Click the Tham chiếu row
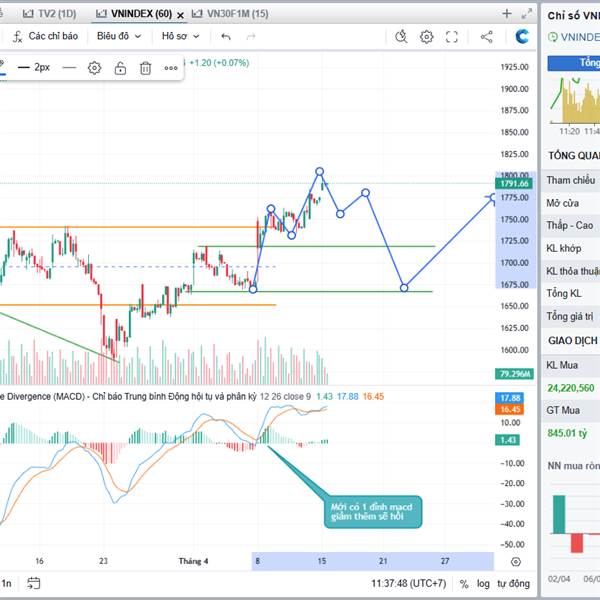The width and height of the screenshot is (600, 600). coord(571,181)
